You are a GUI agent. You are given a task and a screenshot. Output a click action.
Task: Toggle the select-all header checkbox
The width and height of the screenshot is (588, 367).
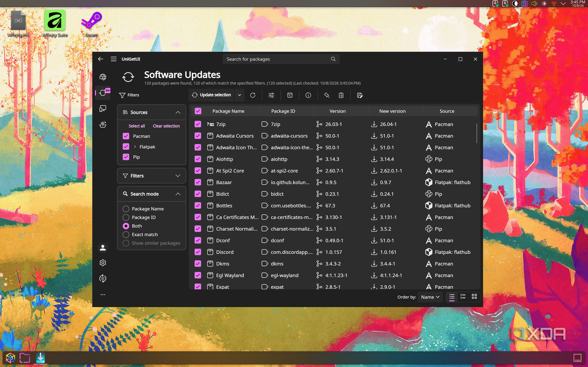pyautogui.click(x=198, y=111)
